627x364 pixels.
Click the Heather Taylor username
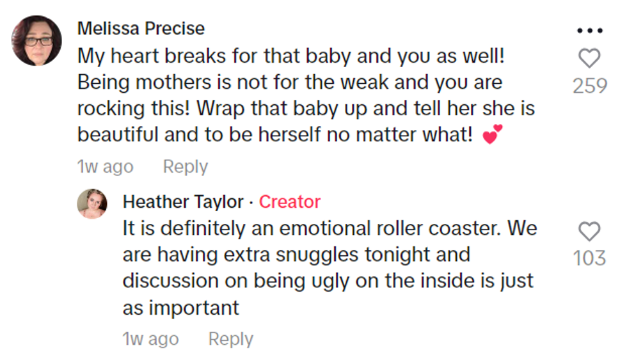tap(183, 202)
